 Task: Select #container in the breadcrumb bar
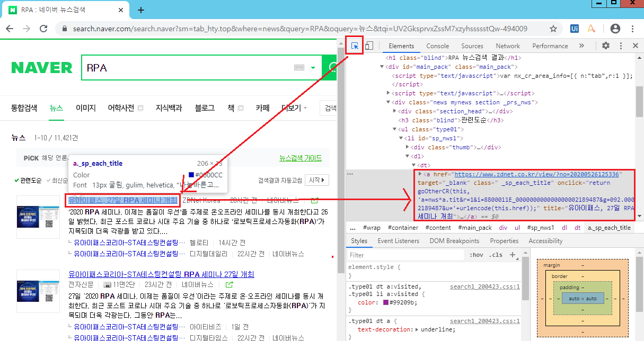404,228
